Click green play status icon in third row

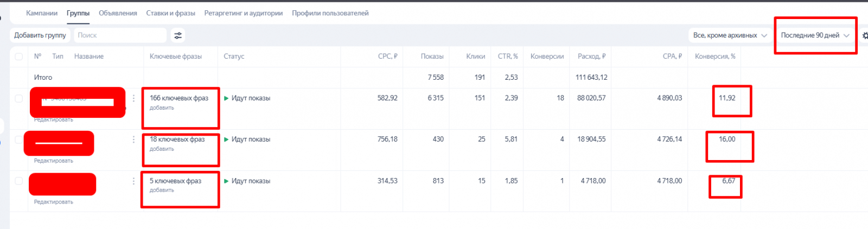[226, 181]
